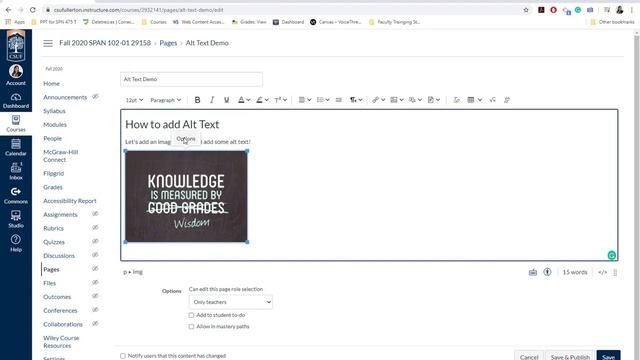
Task: Switch to the HTML editor view icon
Action: (x=602, y=272)
